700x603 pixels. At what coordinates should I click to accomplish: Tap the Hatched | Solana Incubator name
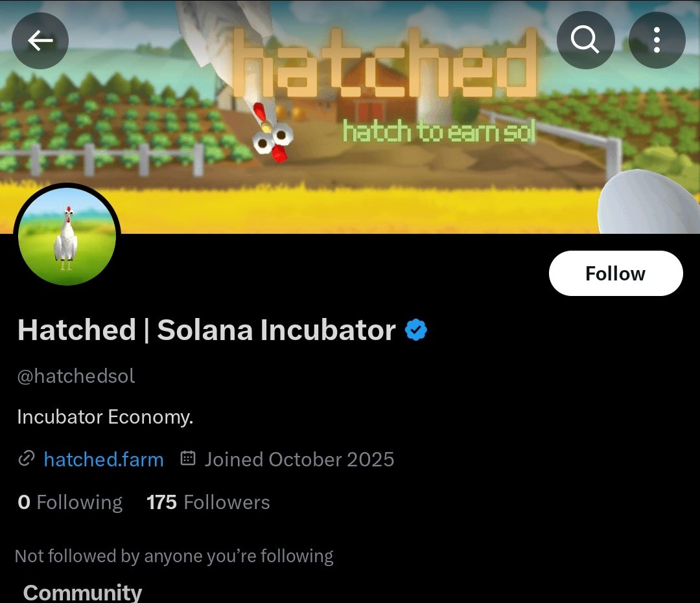(x=206, y=330)
